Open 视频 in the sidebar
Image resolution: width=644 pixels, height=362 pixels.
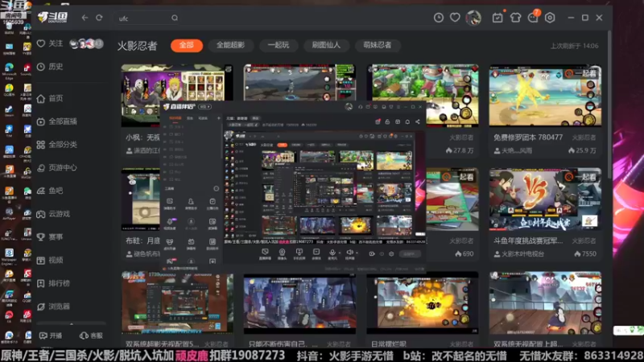click(x=50, y=260)
